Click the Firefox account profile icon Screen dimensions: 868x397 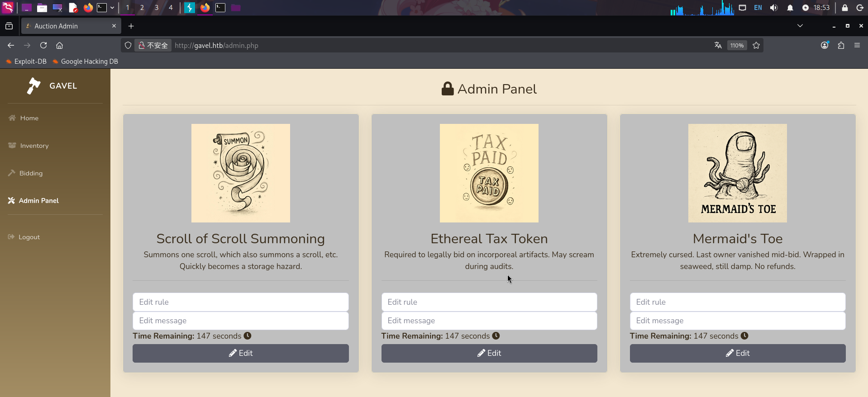[x=825, y=45]
